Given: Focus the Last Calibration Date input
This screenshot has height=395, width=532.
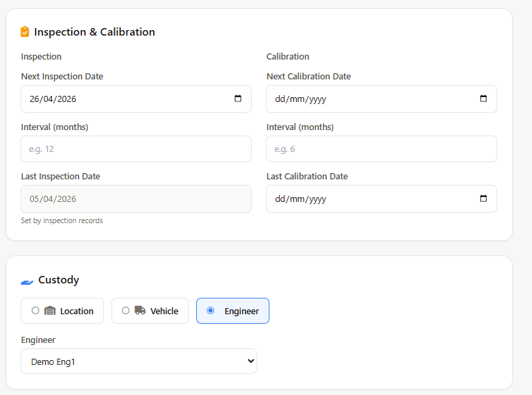Looking at the screenshot, I should pyautogui.click(x=382, y=199).
